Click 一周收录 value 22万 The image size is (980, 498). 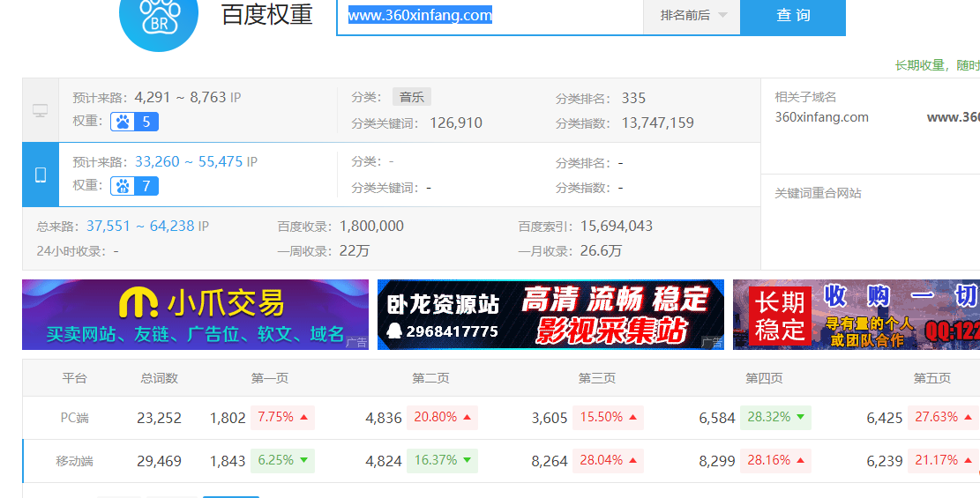pyautogui.click(x=355, y=251)
